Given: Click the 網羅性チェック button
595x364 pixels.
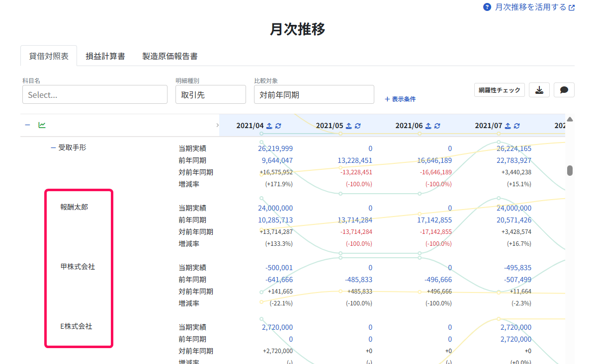Looking at the screenshot, I should pos(499,90).
